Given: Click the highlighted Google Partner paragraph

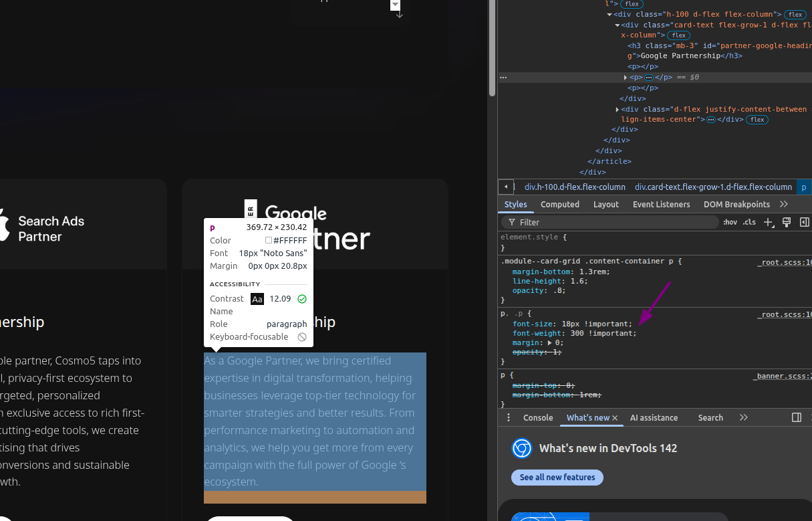Looking at the screenshot, I should [x=315, y=421].
